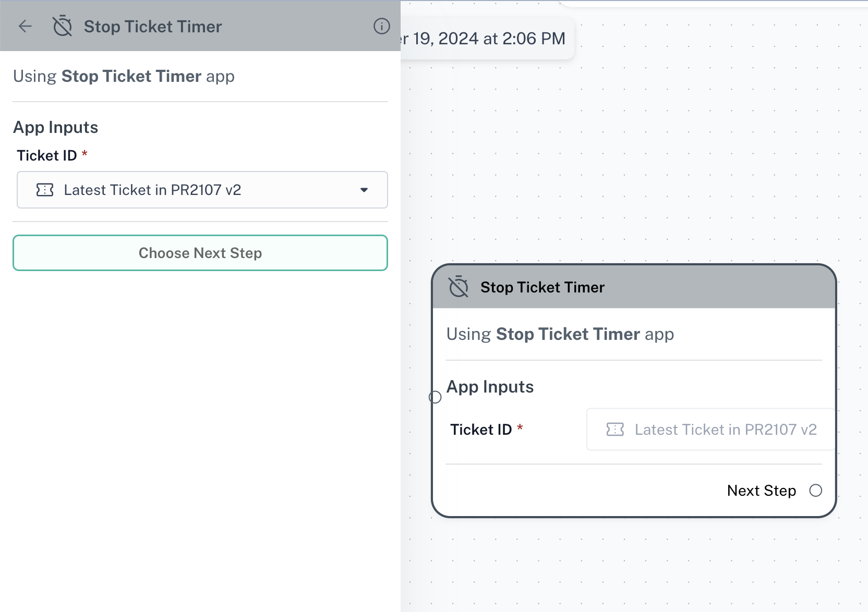This screenshot has width=868, height=612.
Task: Click the Stop Ticket Timer panel title
Action: [x=152, y=26]
